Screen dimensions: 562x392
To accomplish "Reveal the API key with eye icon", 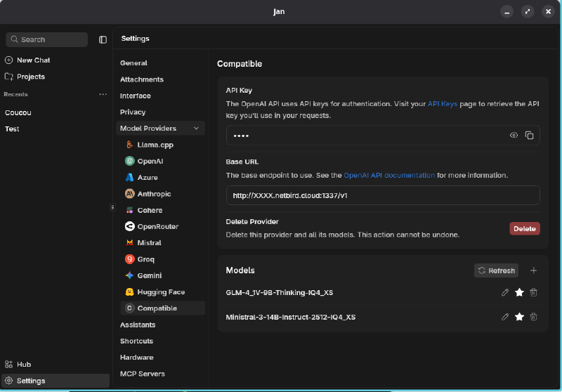I will click(x=514, y=136).
